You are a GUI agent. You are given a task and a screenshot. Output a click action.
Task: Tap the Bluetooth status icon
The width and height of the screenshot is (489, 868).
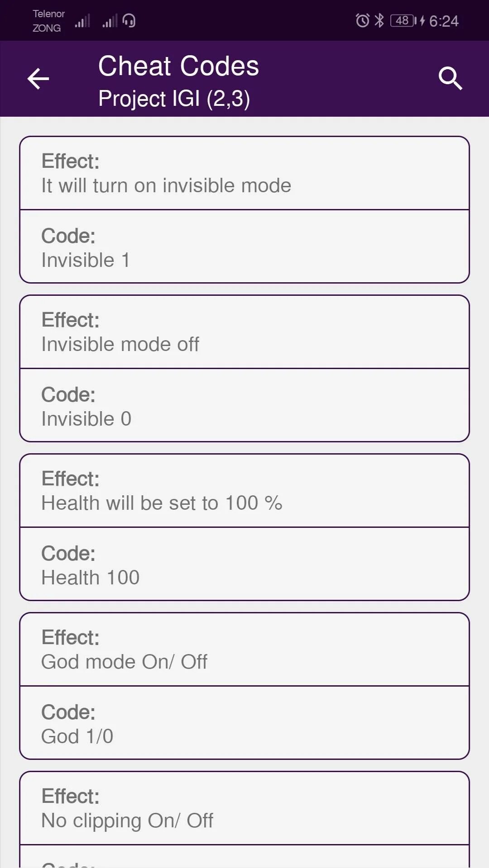click(379, 21)
